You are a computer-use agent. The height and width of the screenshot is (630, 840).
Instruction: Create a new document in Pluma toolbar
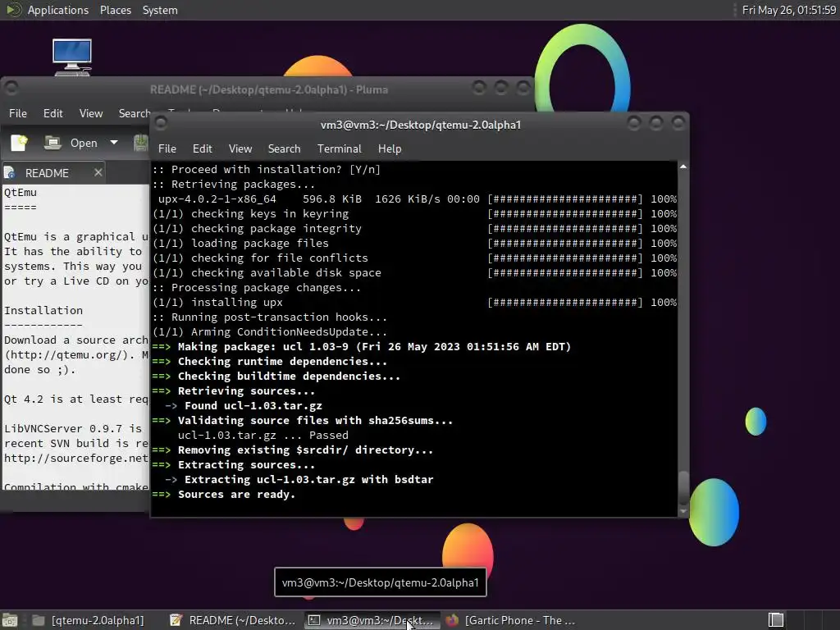click(x=20, y=143)
